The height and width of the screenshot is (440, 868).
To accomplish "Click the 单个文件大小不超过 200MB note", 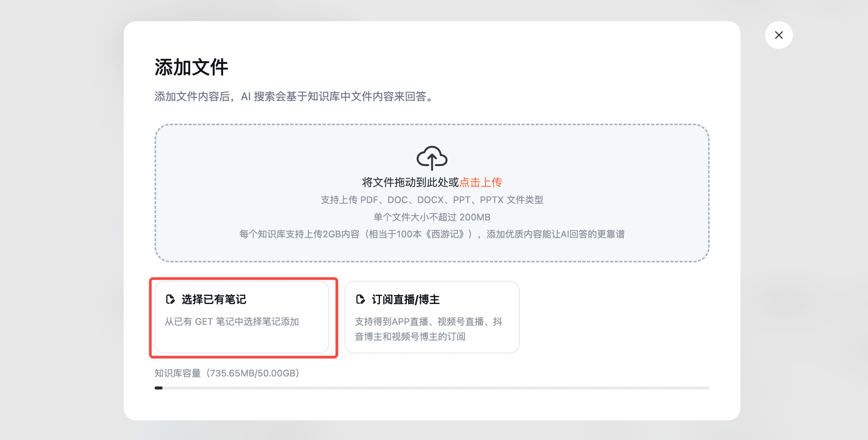I will [x=432, y=217].
